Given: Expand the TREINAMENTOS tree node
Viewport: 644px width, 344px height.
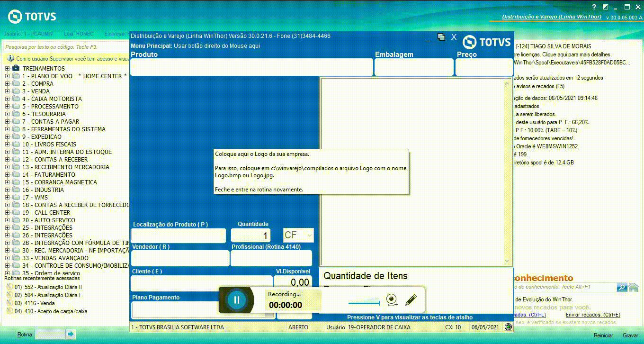Looking at the screenshot, I should [7, 69].
